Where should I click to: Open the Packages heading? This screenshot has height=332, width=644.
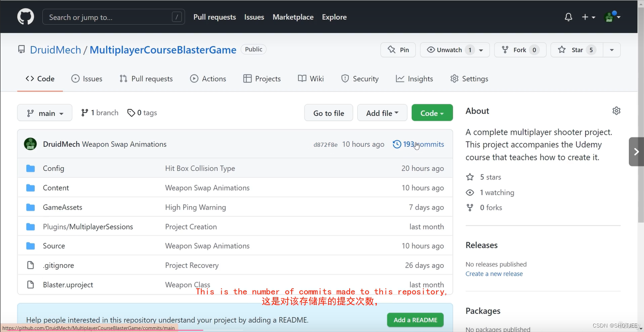tap(483, 311)
